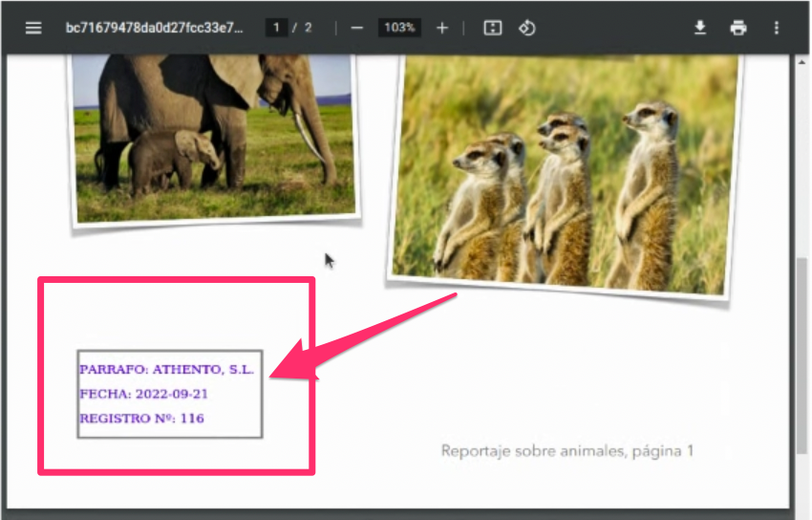Click the meerkats photo
Image resolution: width=812 pixels, height=520 pixels.
(x=566, y=172)
